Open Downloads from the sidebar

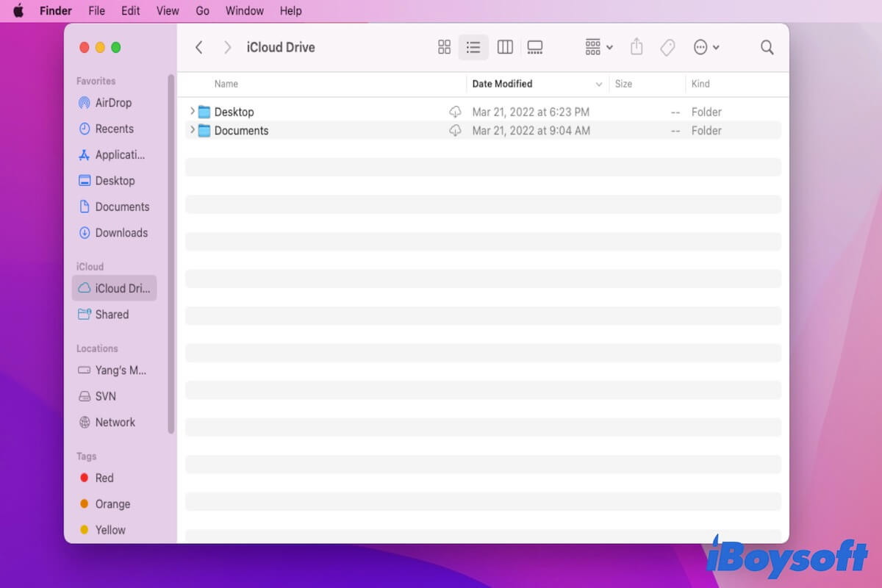[119, 232]
